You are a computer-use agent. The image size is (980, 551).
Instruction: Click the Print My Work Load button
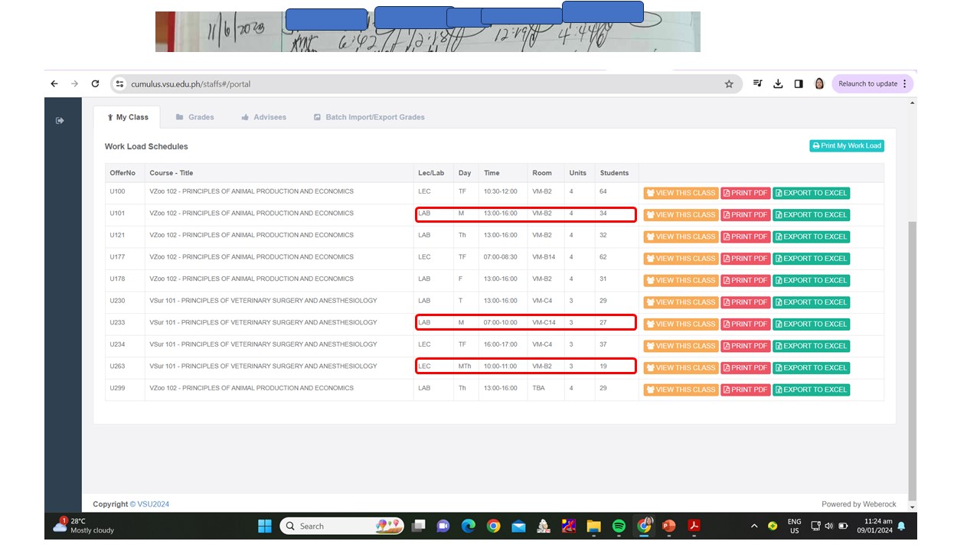(x=847, y=145)
